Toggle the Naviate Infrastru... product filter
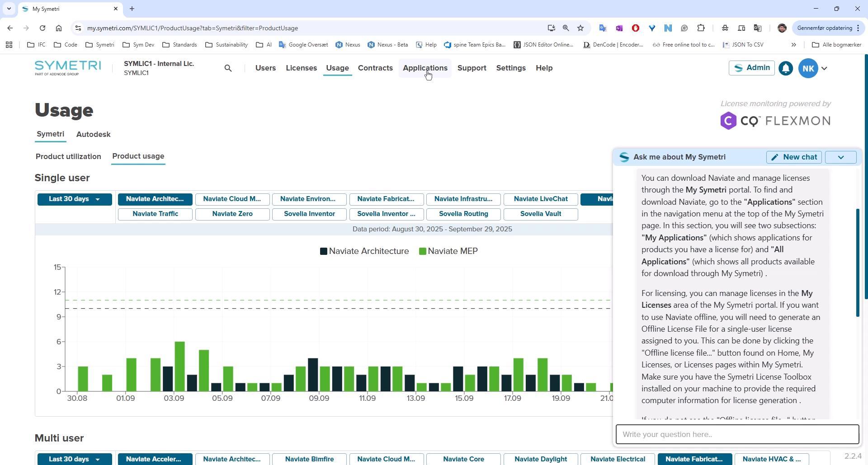 click(463, 199)
